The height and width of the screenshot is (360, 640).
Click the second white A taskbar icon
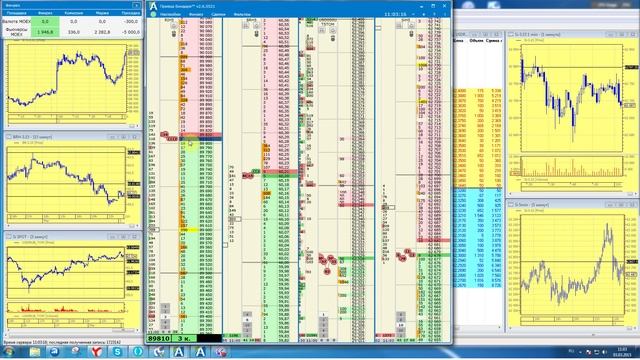(200, 351)
